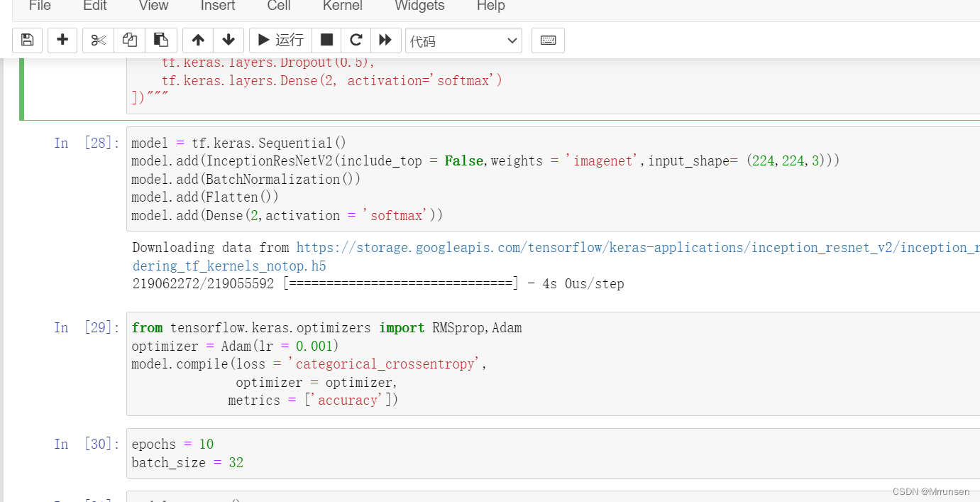Click into the In [29] optimizer code cell
The height and width of the screenshot is (502, 980).
pos(553,364)
